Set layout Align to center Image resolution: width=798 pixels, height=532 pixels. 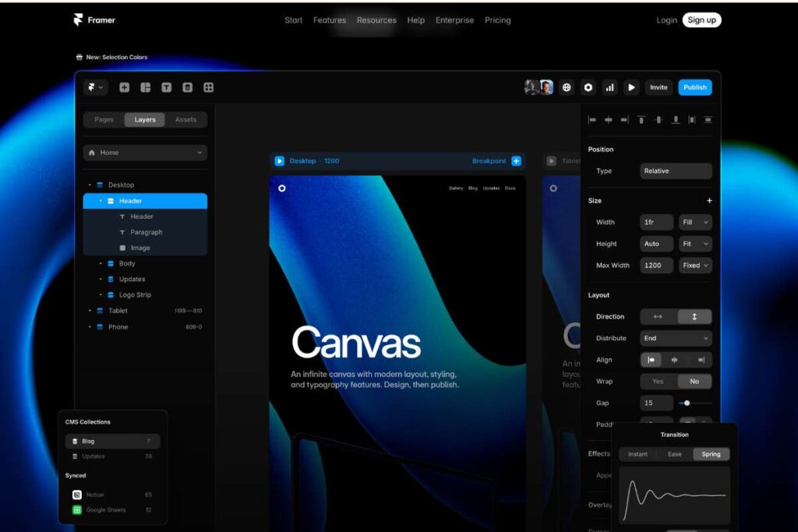[675, 360]
